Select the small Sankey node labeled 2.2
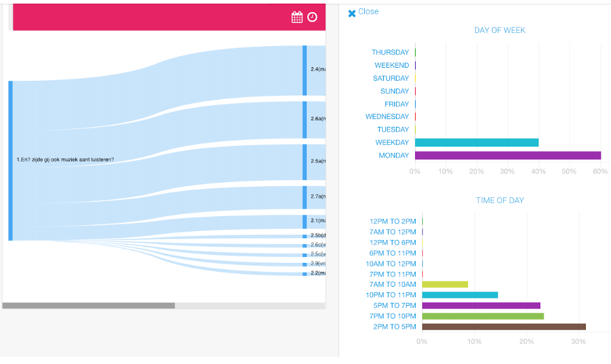This screenshot has width=611, height=364. pos(304,274)
